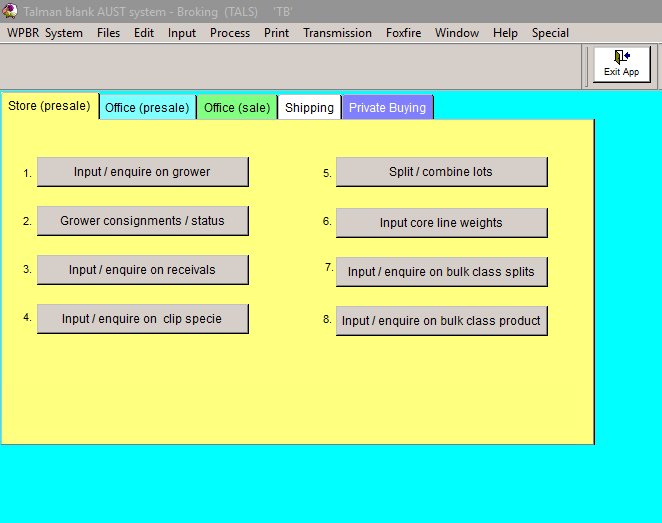Go to Private Buying tab
Screen dimensions: 662x523
coord(387,108)
